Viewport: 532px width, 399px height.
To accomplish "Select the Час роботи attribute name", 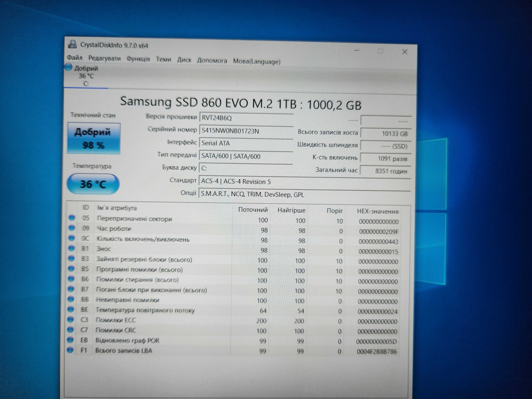I will (x=114, y=228).
